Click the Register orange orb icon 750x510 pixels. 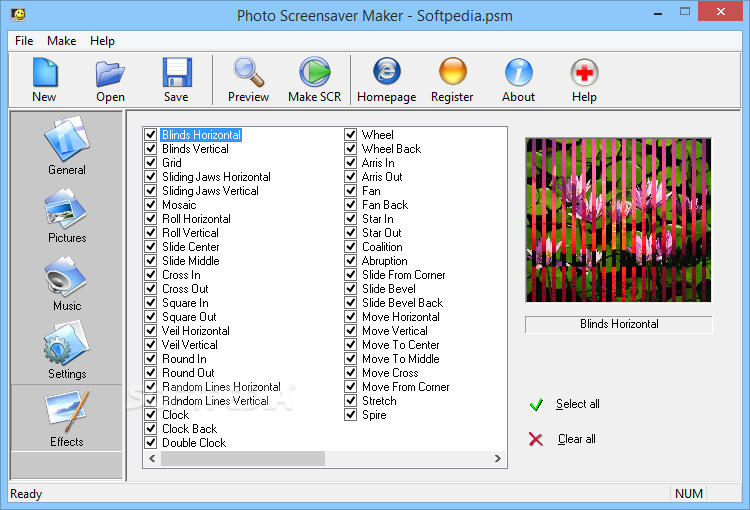(452, 72)
